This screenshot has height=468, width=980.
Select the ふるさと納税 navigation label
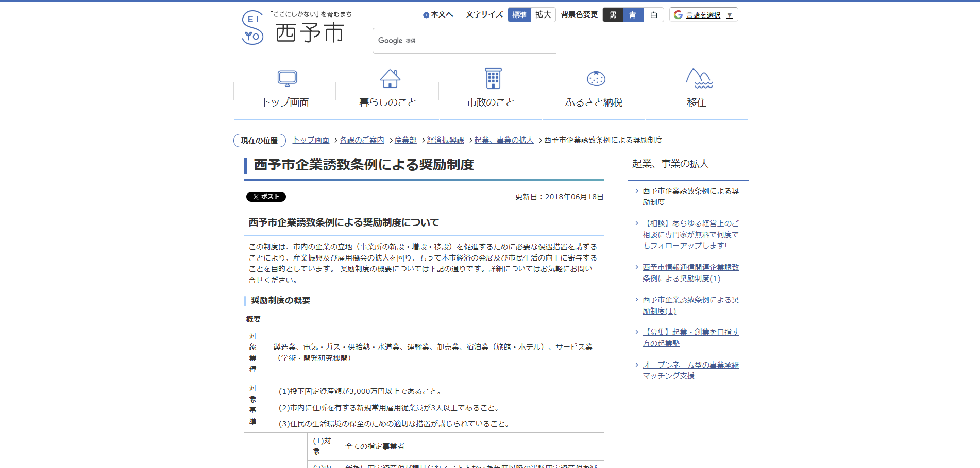coord(594,102)
